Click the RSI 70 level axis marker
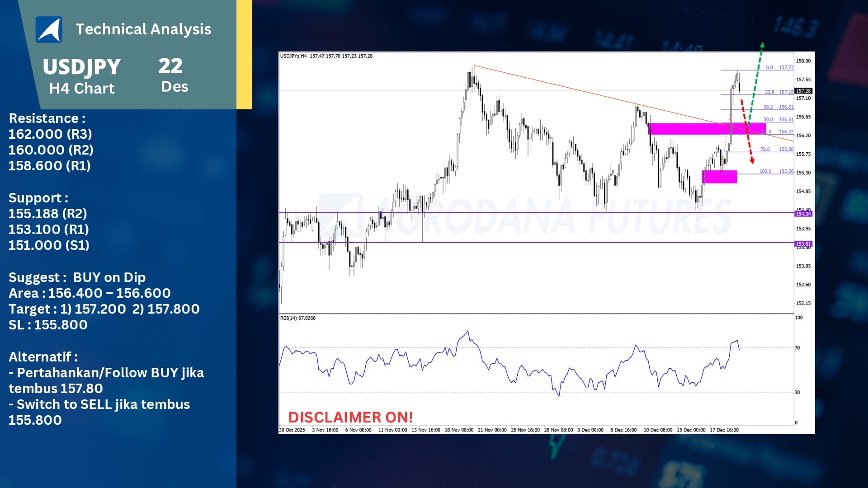The width and height of the screenshot is (868, 488). 797,348
